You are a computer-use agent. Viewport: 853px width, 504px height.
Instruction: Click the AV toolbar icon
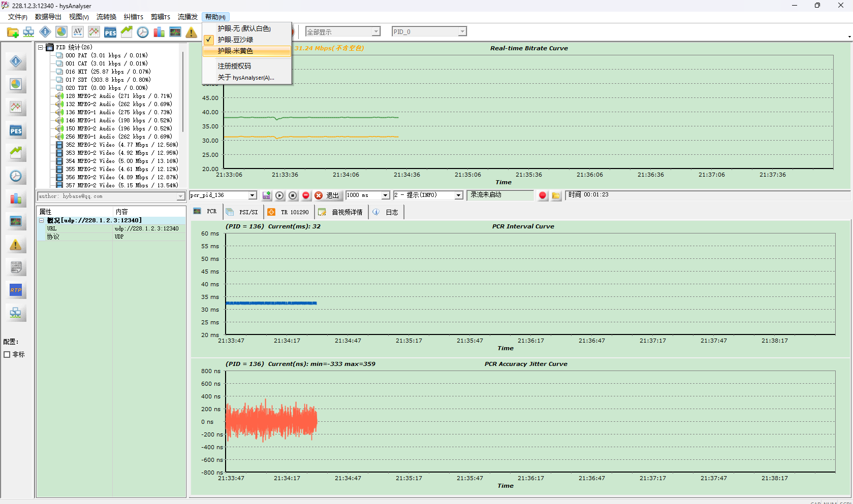(x=78, y=32)
